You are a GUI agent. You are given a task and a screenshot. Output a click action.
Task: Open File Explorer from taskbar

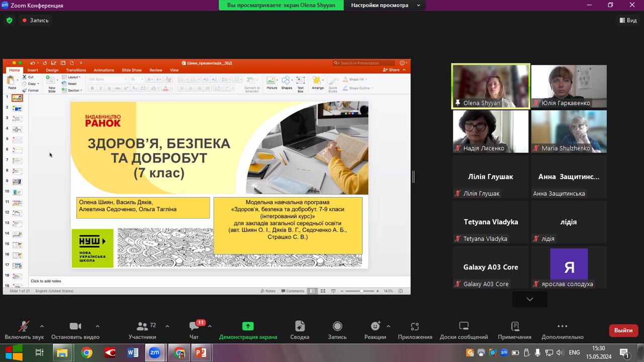coord(62,353)
